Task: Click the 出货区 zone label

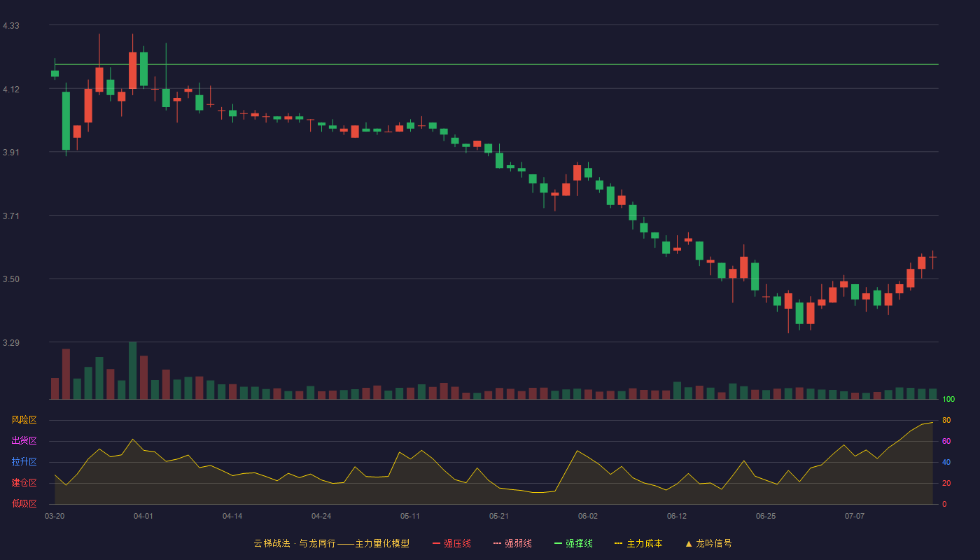Action: coord(24,441)
